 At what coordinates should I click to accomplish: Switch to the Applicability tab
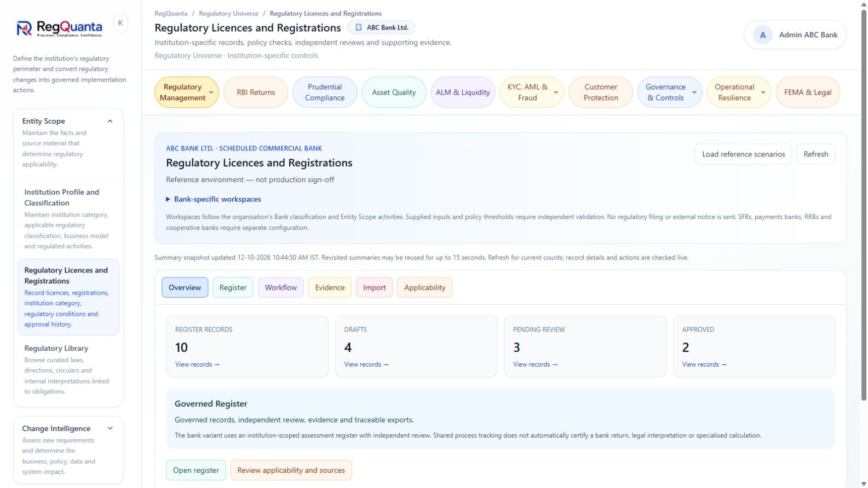tap(424, 288)
